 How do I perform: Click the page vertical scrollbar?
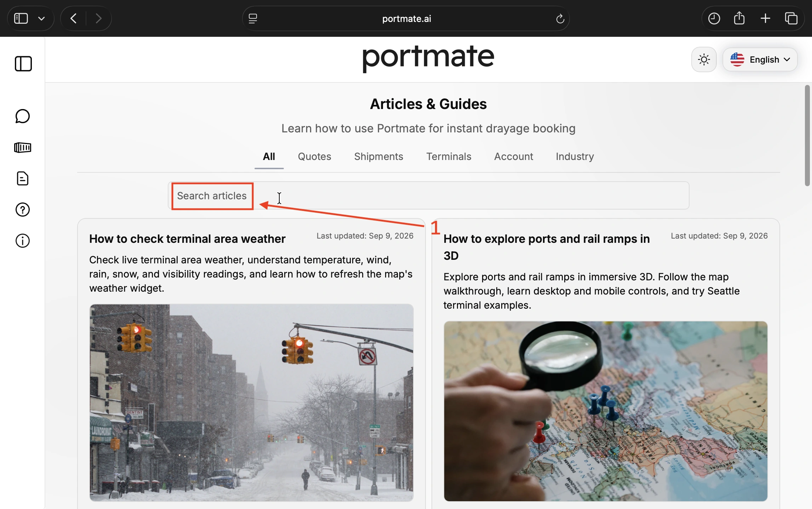coord(807,135)
